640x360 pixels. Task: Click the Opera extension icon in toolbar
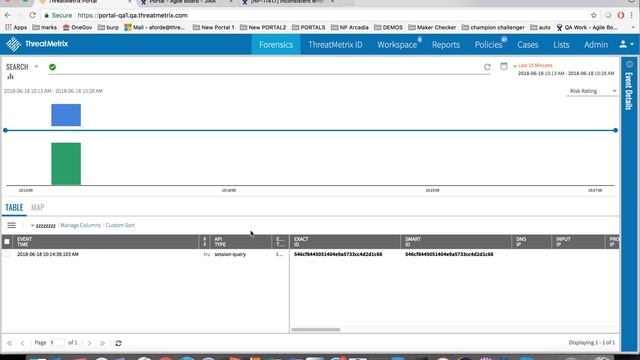[x=620, y=15]
